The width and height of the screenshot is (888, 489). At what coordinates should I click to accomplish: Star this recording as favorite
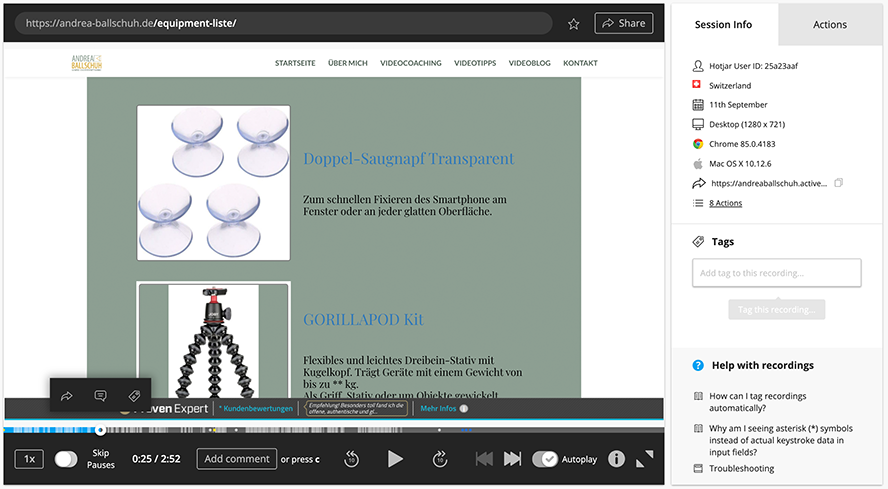pos(574,24)
